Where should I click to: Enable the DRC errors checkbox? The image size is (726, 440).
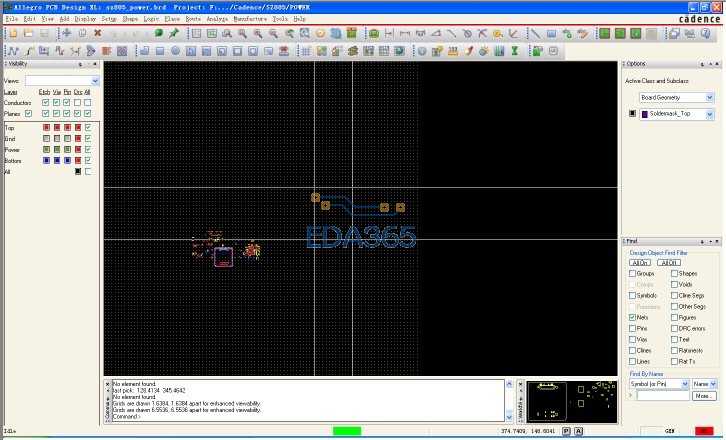tap(675, 328)
